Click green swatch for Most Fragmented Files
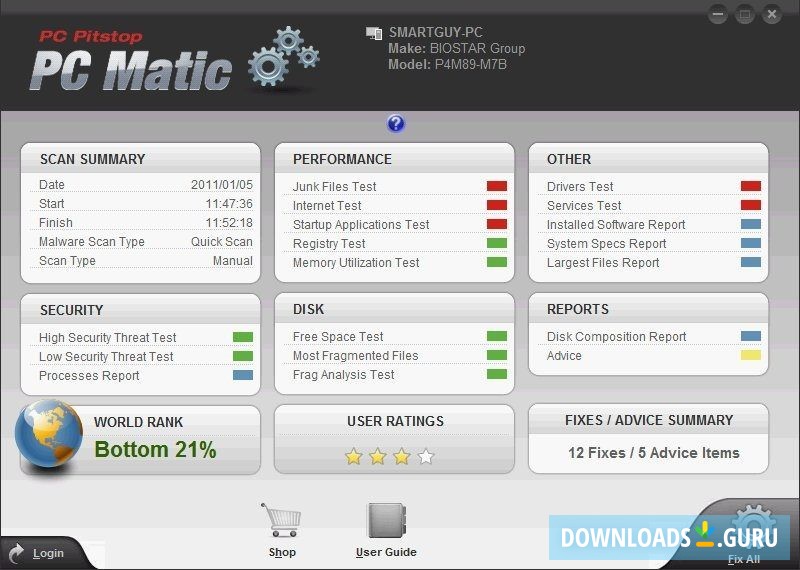800x570 pixels. point(496,355)
